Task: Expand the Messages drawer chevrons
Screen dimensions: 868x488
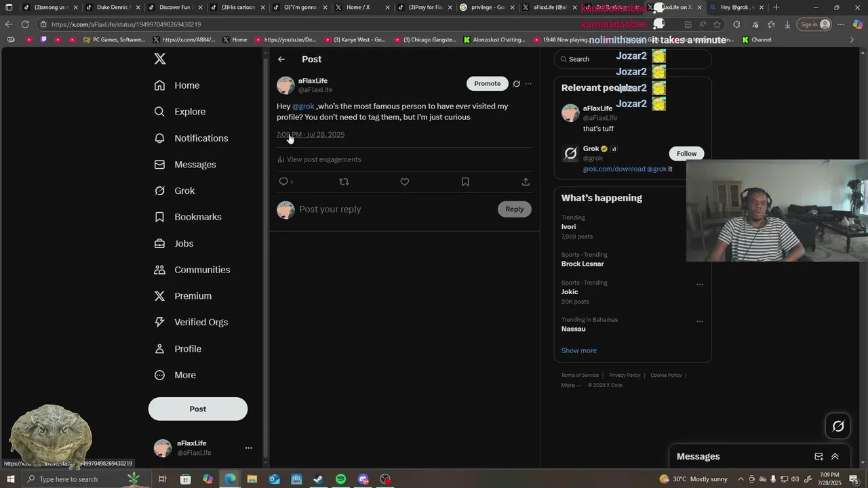Action: coord(835,457)
